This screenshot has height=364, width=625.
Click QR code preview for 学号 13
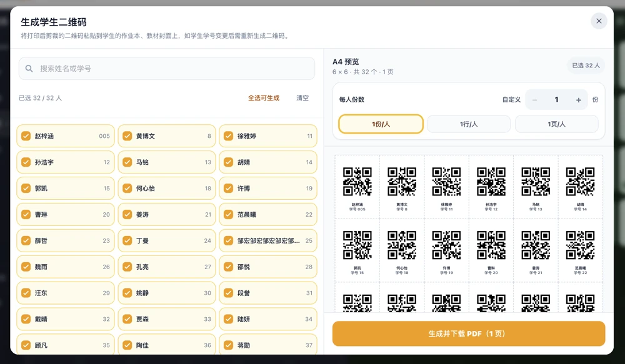[x=536, y=182]
